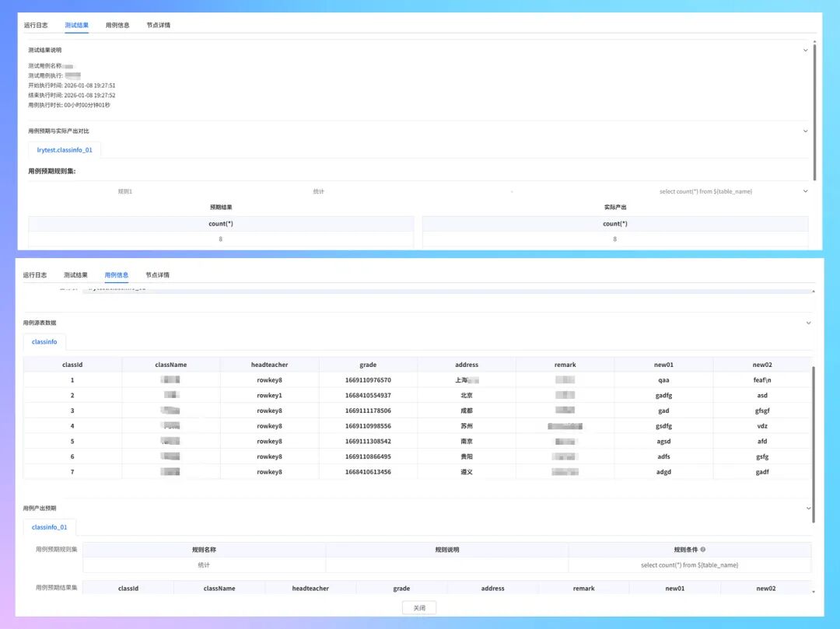Click 统计 cell under 规则名称

tap(204, 565)
